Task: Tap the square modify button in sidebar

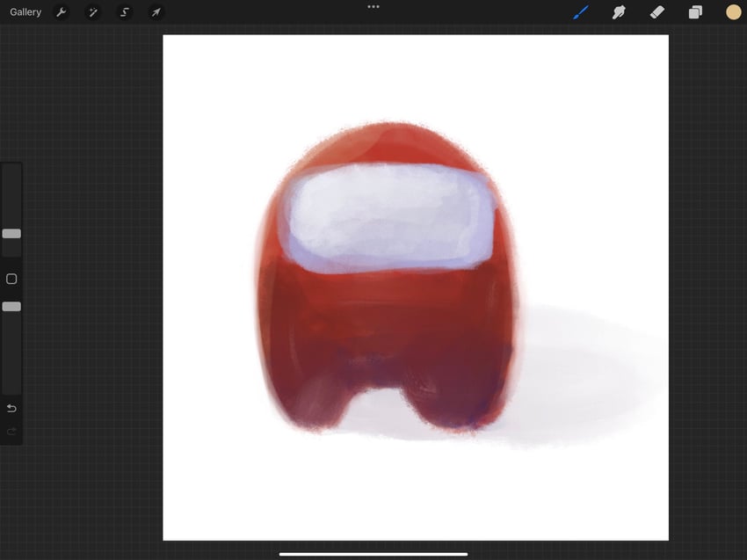Action: (11, 279)
